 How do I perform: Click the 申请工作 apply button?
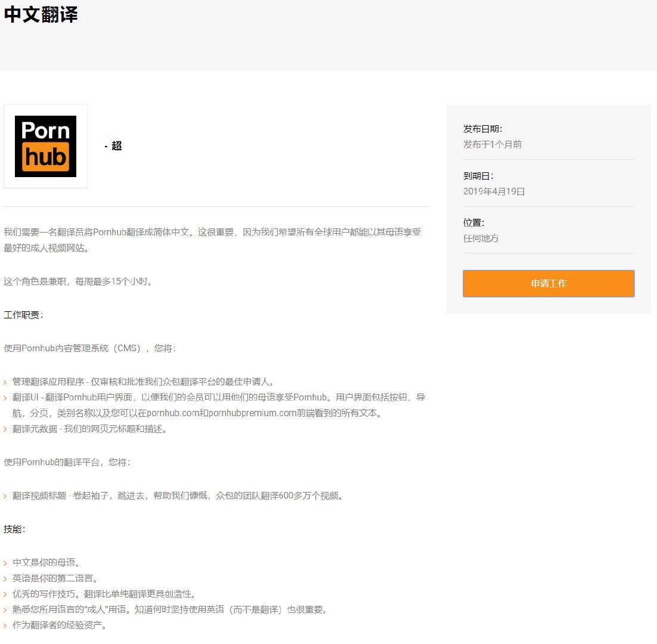click(548, 283)
